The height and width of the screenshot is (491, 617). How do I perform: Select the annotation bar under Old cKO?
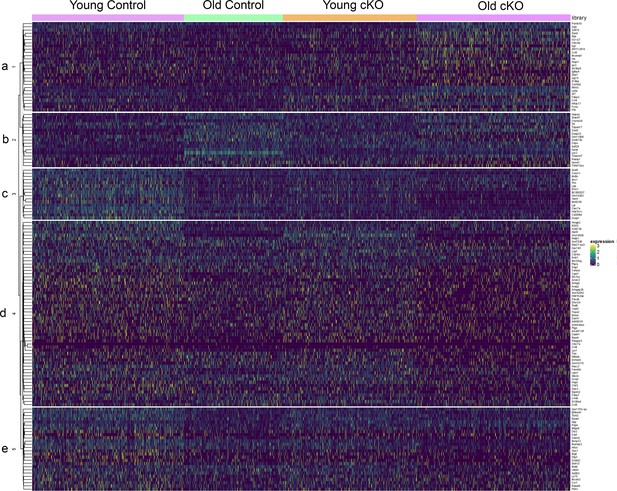click(x=493, y=18)
